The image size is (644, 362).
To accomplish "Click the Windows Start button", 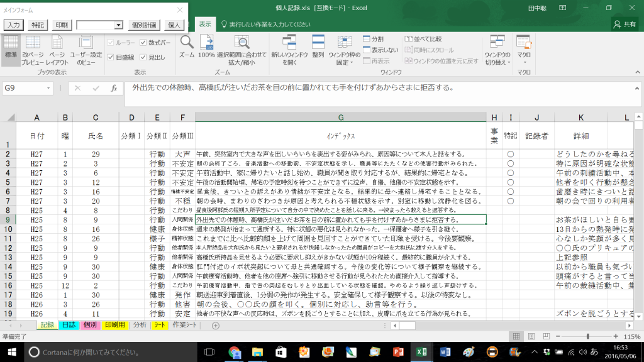I will point(12,352).
